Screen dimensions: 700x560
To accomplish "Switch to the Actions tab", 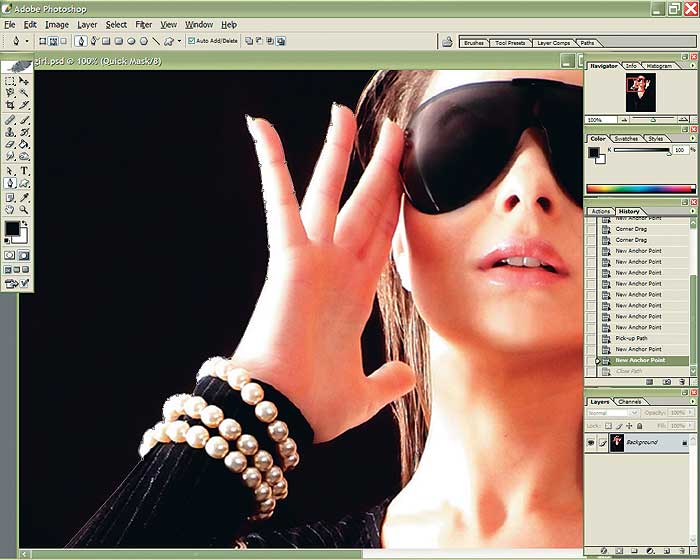I will [600, 211].
